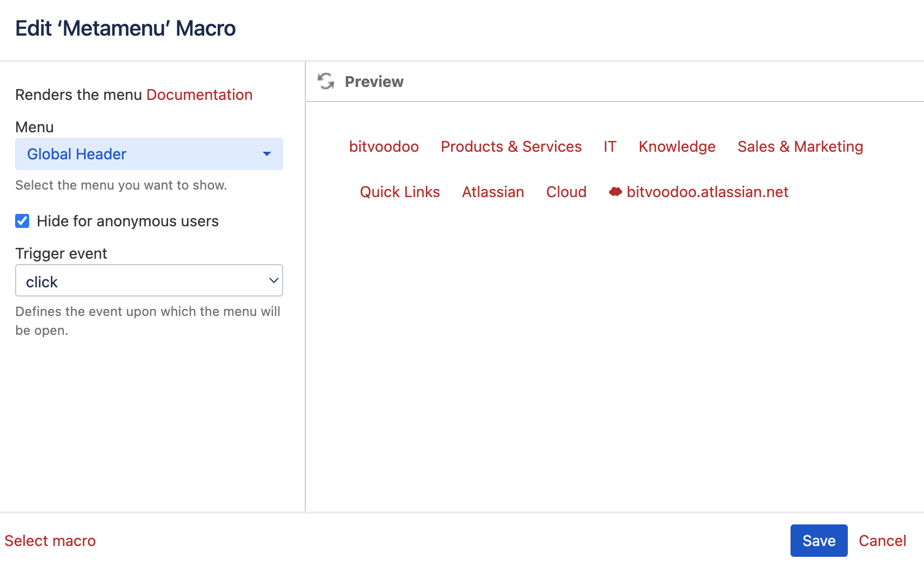This screenshot has height=566, width=924.
Task: Follow the bitvoodoo.atlassian.net link text
Action: (x=707, y=192)
